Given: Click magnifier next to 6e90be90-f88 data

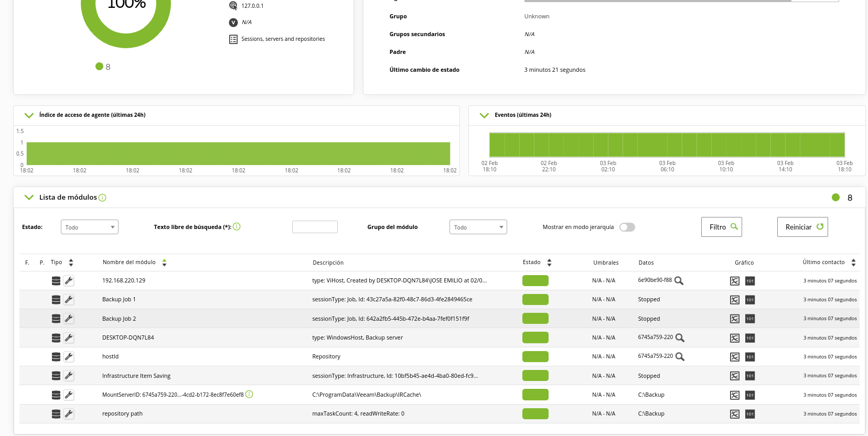Looking at the screenshot, I should (679, 281).
